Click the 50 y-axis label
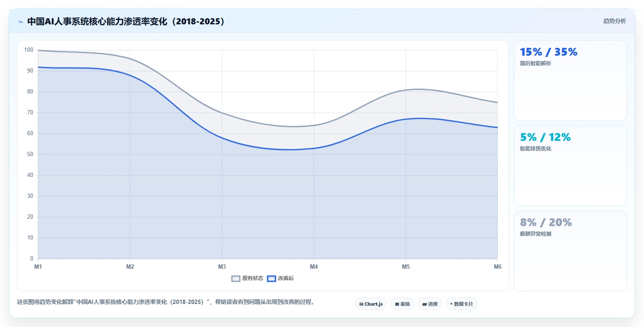The height and width of the screenshot is (327, 644). pyautogui.click(x=30, y=154)
